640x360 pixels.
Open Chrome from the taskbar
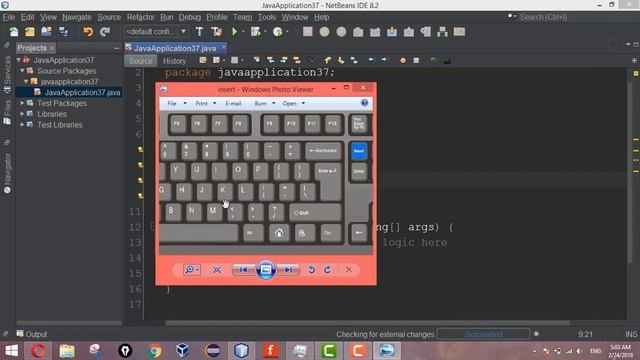(154, 351)
